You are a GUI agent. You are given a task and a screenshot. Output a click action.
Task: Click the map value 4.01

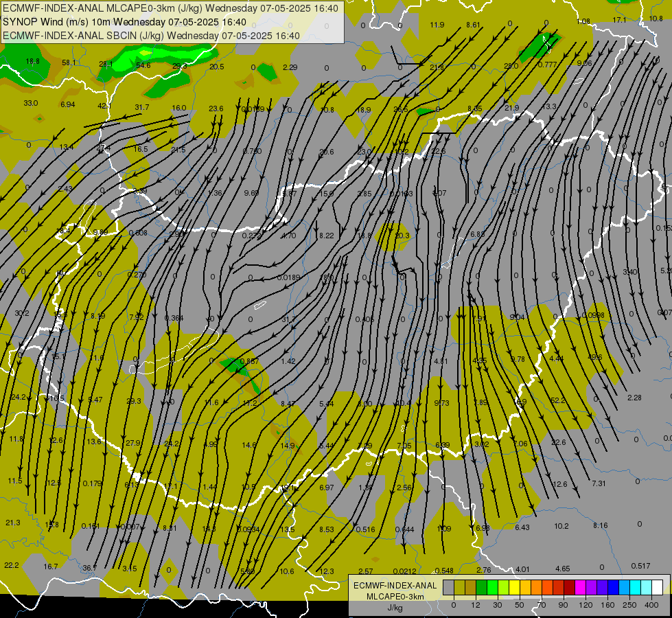(522, 569)
